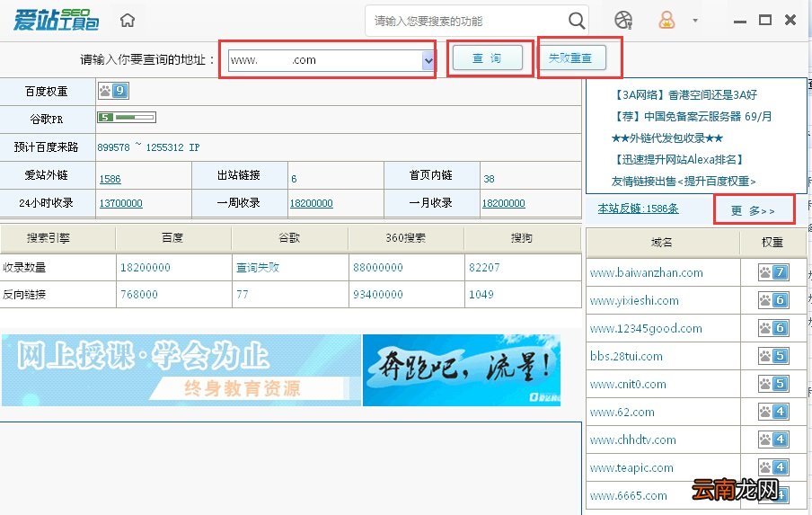This screenshot has width=812, height=515.
Task: Open www.12345good.com backlink entry
Action: tap(646, 328)
